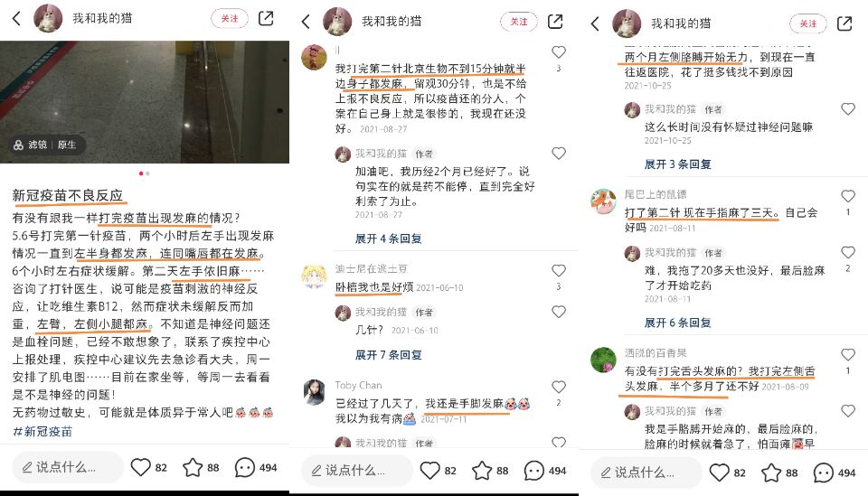Expand 展开 7 条回复 replies
The height and width of the screenshot is (496, 868).
388,355
